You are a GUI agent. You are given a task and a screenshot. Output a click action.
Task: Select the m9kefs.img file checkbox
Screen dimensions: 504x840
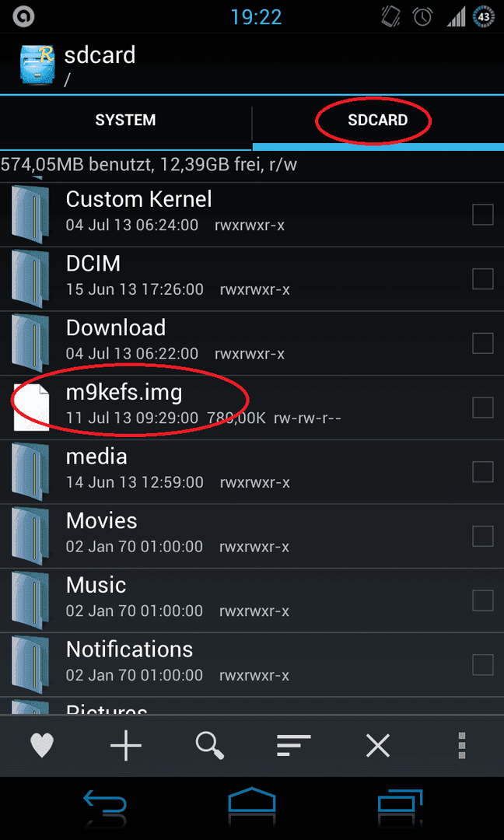click(x=482, y=408)
